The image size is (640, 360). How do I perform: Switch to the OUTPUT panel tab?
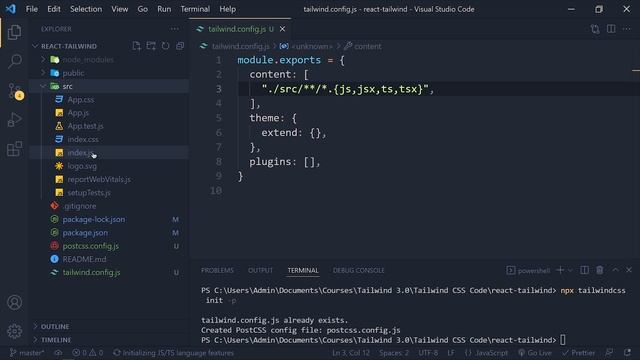coord(260,270)
